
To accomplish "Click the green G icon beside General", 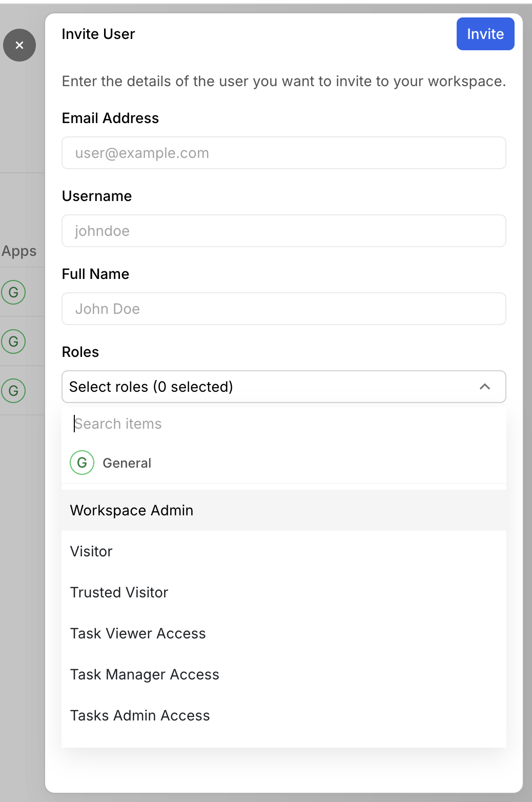I will pos(82,463).
